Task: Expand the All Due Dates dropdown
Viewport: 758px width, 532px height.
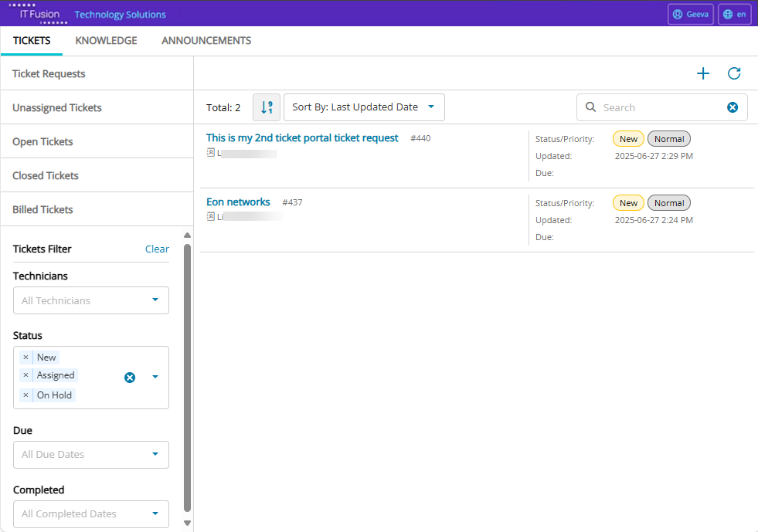Action: tap(91, 454)
